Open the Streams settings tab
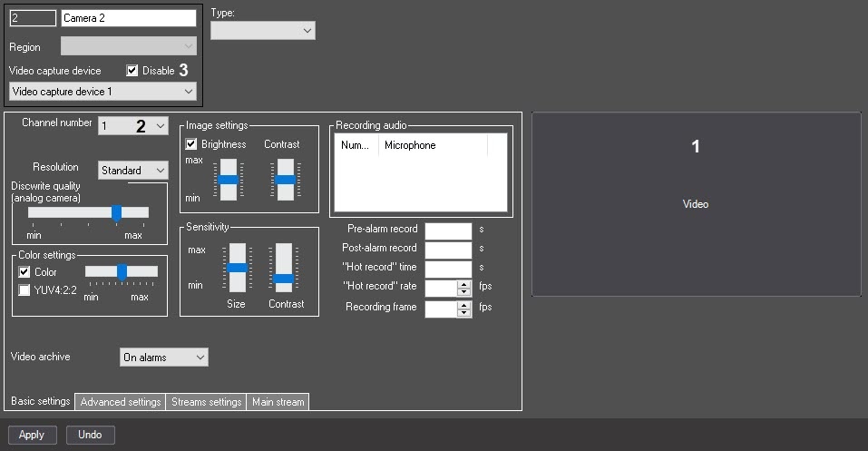This screenshot has width=868, height=451. pyautogui.click(x=207, y=402)
